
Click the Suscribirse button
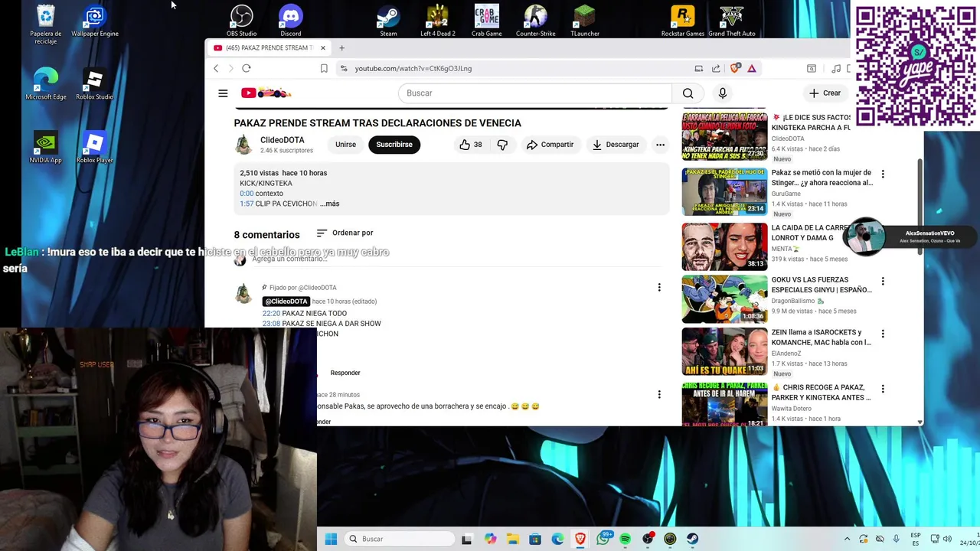[x=394, y=145]
